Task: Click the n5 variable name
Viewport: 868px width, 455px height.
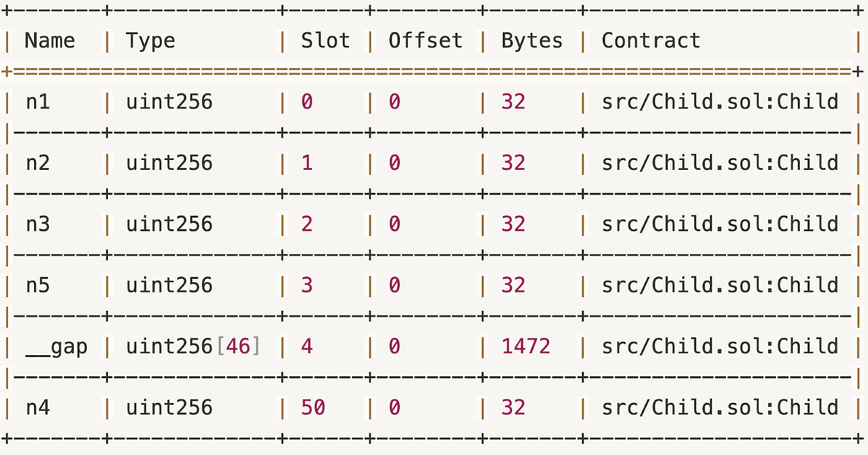Action: [38, 285]
